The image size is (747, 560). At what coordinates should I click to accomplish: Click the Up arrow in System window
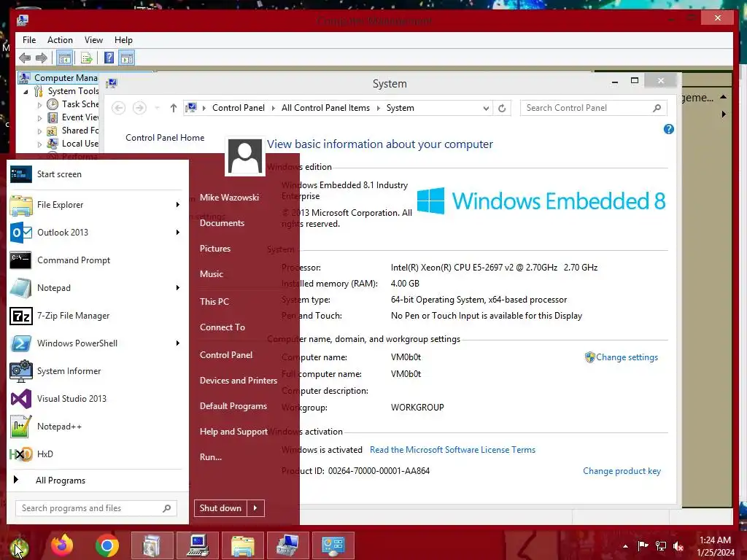tap(174, 108)
